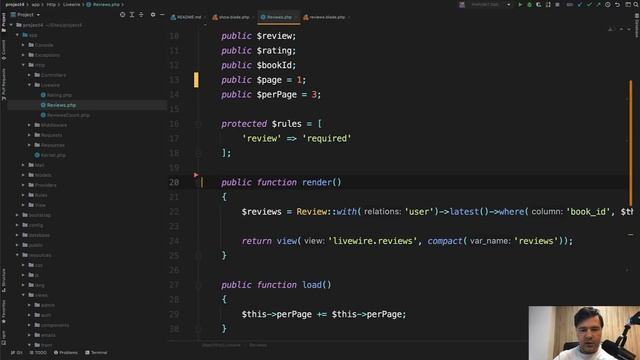Update project with blue checkmark VCS icon
The image size is (640, 360).
pos(580,4)
